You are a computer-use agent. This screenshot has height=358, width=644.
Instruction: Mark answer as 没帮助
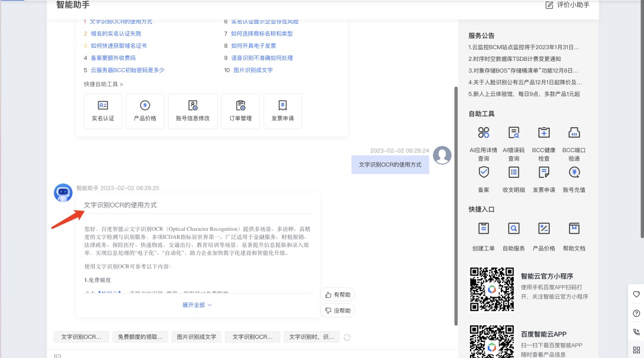click(x=338, y=310)
